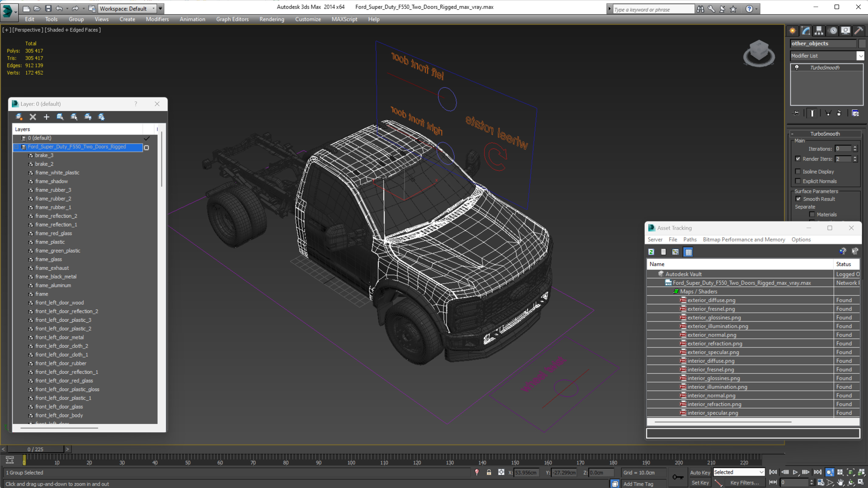Click Make Unique modifier icon

[x=828, y=113]
